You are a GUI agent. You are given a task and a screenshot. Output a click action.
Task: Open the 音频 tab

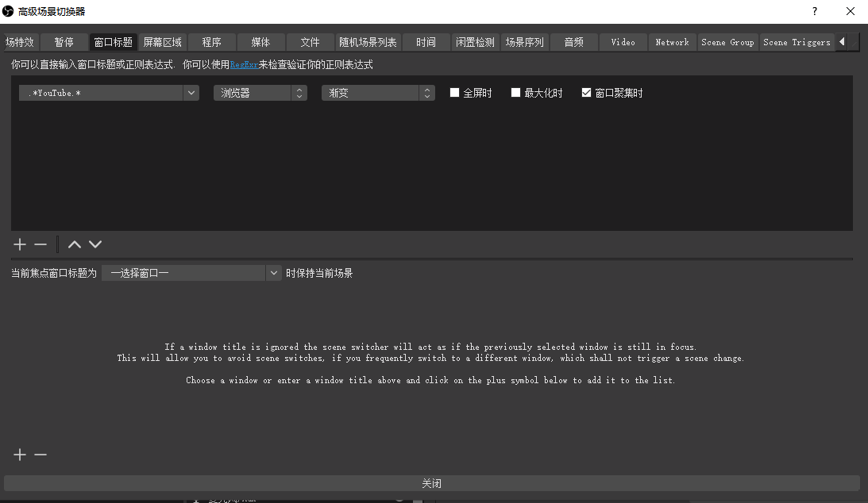tap(574, 42)
